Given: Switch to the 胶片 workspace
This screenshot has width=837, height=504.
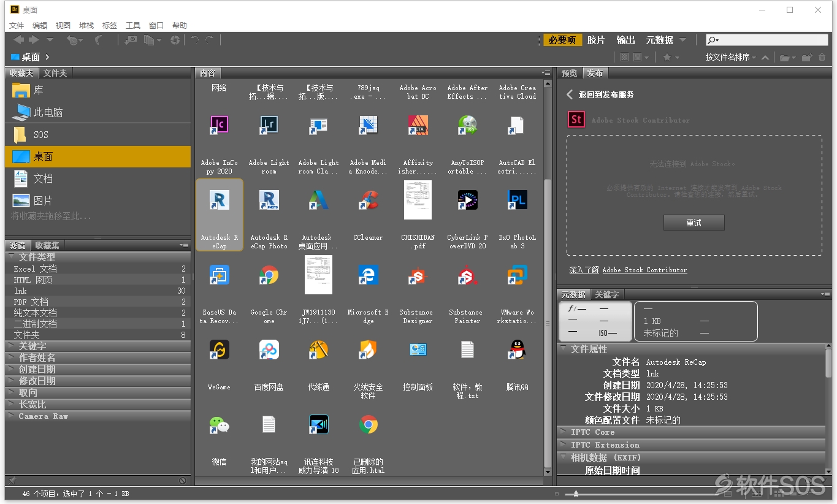Looking at the screenshot, I should (x=596, y=40).
